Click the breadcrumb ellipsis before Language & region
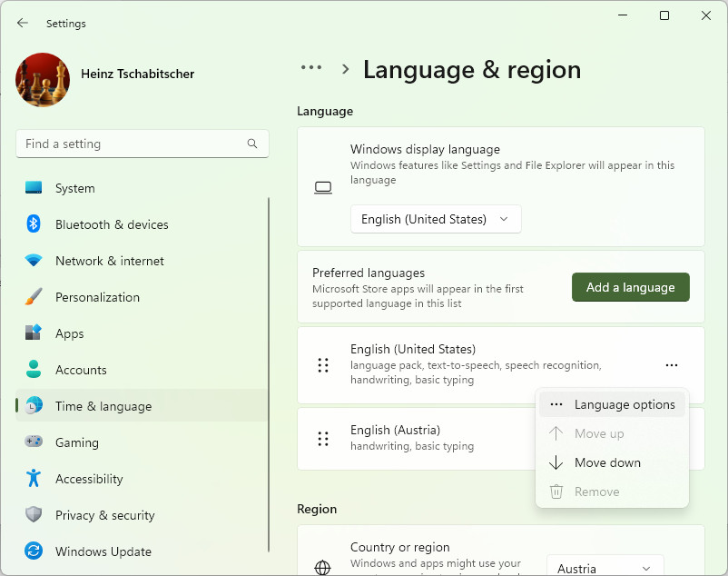 pyautogui.click(x=311, y=68)
